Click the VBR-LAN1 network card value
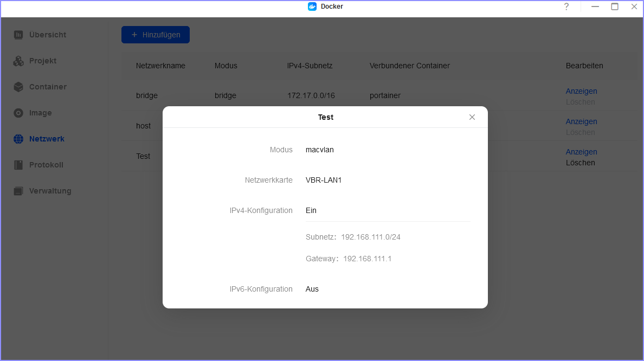 pyautogui.click(x=324, y=180)
